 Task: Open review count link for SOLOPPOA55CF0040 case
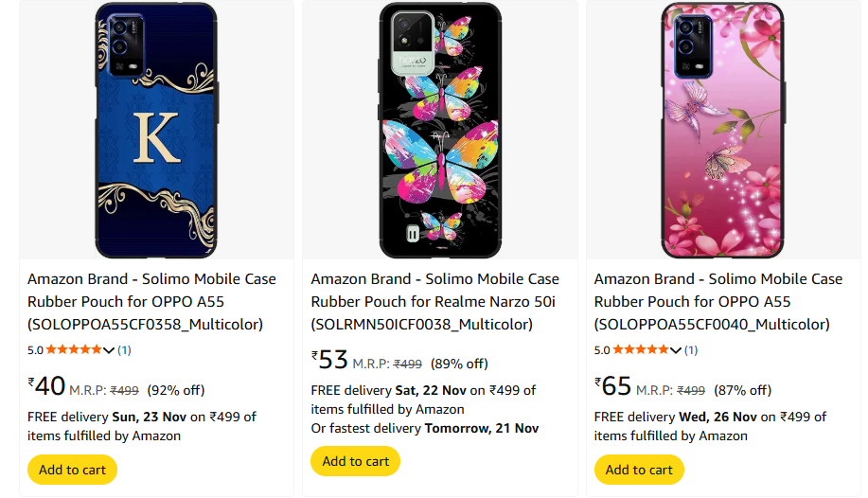691,350
